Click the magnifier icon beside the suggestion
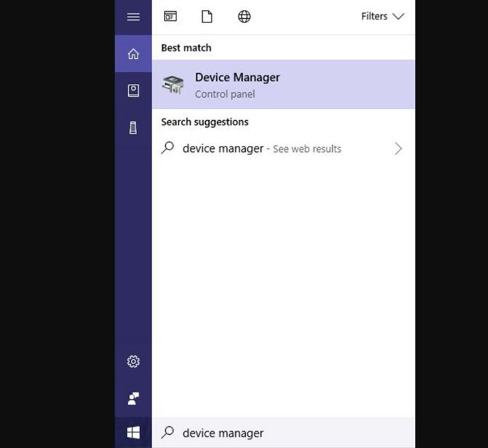 coord(168,148)
